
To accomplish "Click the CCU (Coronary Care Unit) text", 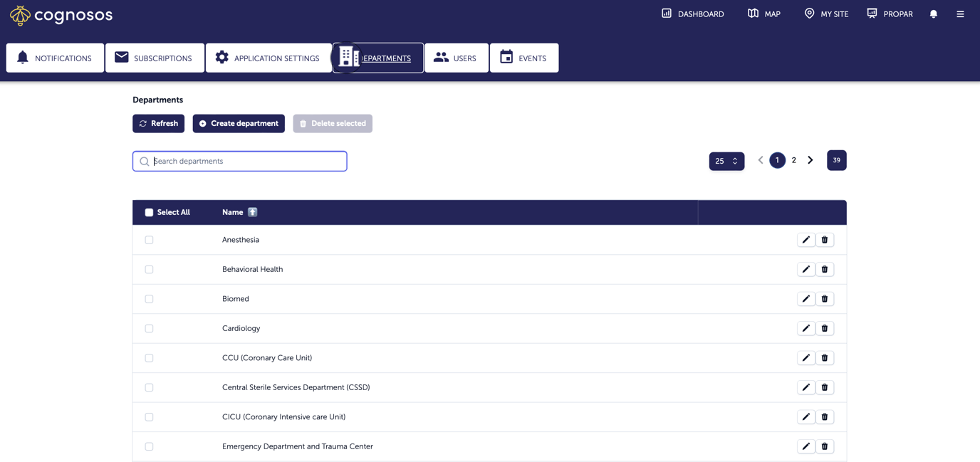I will click(267, 358).
